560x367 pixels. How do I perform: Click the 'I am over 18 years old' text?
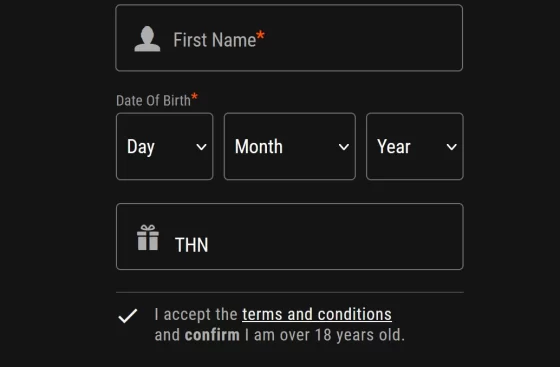pyautogui.click(x=325, y=335)
